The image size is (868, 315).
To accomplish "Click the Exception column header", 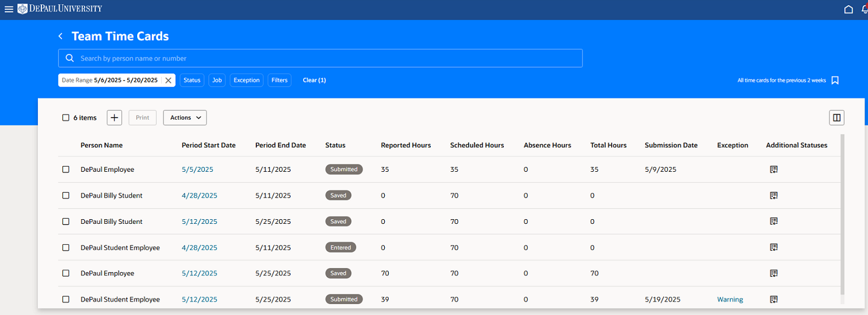I will tap(733, 145).
